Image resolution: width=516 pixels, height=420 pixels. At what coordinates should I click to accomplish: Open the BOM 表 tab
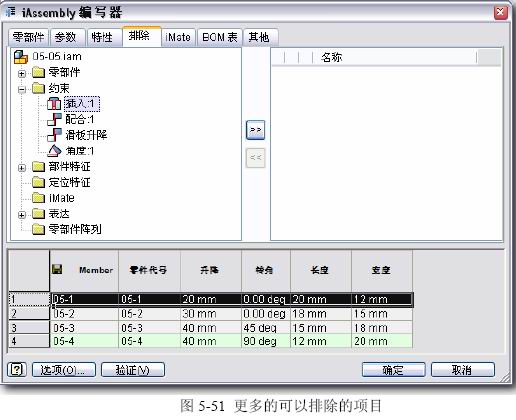(x=220, y=37)
